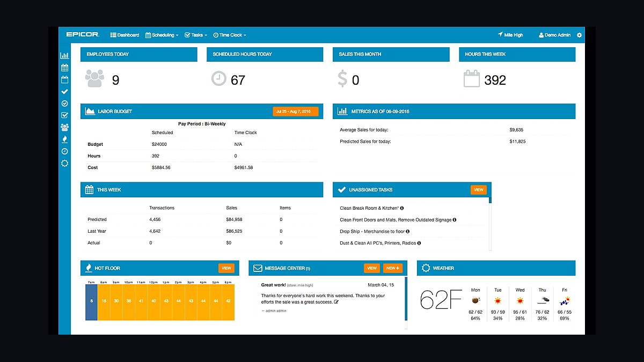
Task: Go to Dashboard in top navigation
Action: pos(125,35)
